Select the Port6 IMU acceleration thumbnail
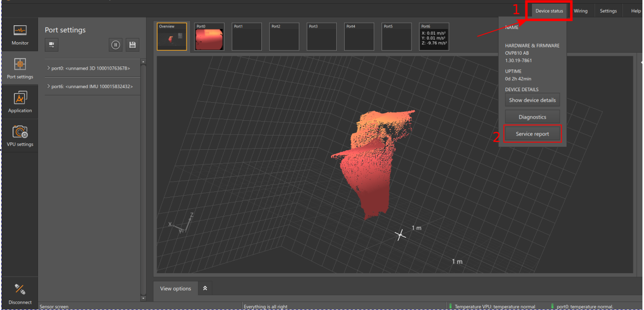644x310 pixels. (434, 37)
